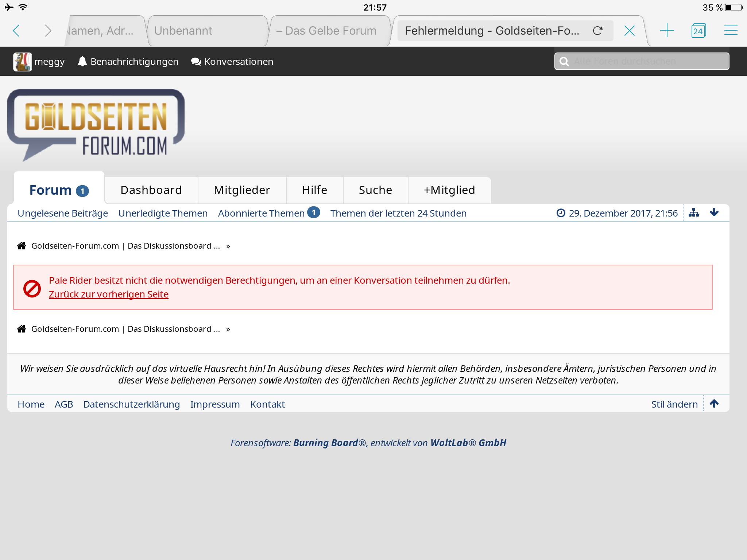The height and width of the screenshot is (560, 747).
Task: Open Ungelesene Beiträge link
Action: [63, 213]
